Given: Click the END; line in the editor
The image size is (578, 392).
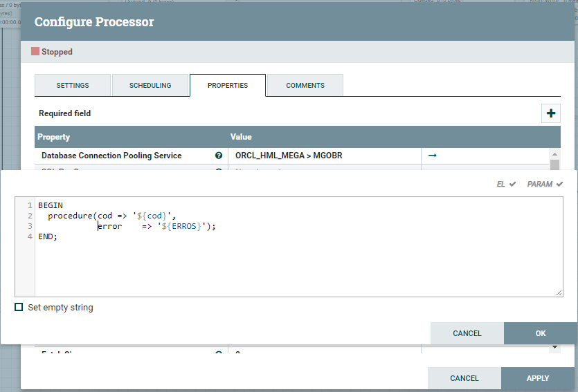Looking at the screenshot, I should 48,236.
